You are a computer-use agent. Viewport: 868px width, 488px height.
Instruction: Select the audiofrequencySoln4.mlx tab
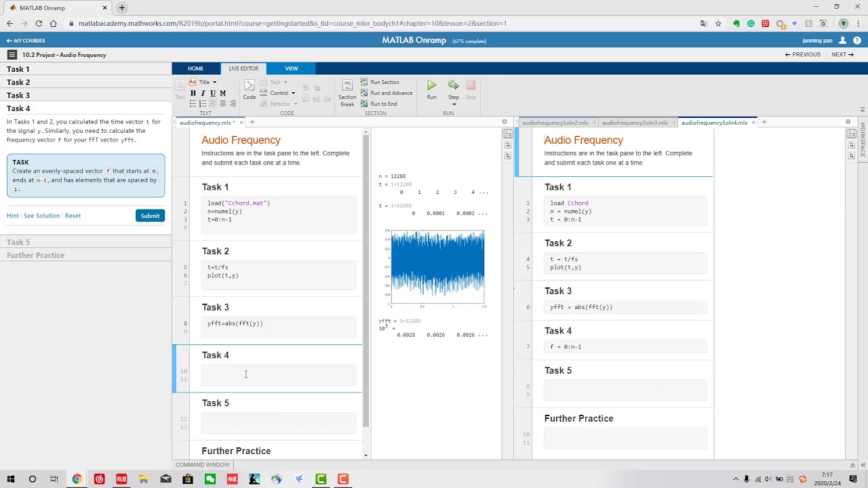[x=714, y=123]
